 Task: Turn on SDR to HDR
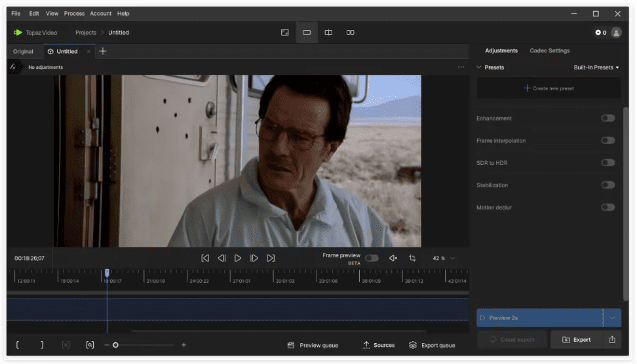pos(608,163)
